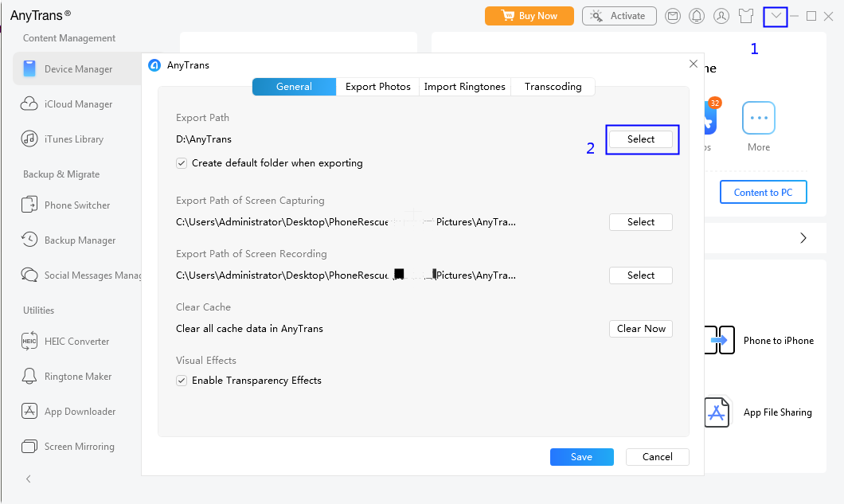Screen dimensions: 844x504
Task: Open Device Manager in sidebar
Action: pyautogui.click(x=78, y=69)
